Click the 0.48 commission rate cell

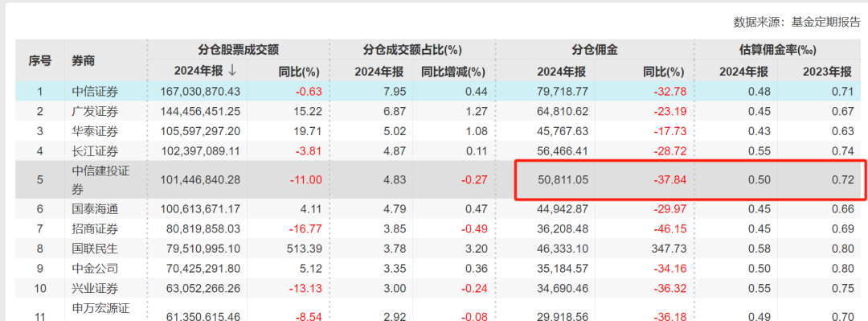tap(759, 91)
